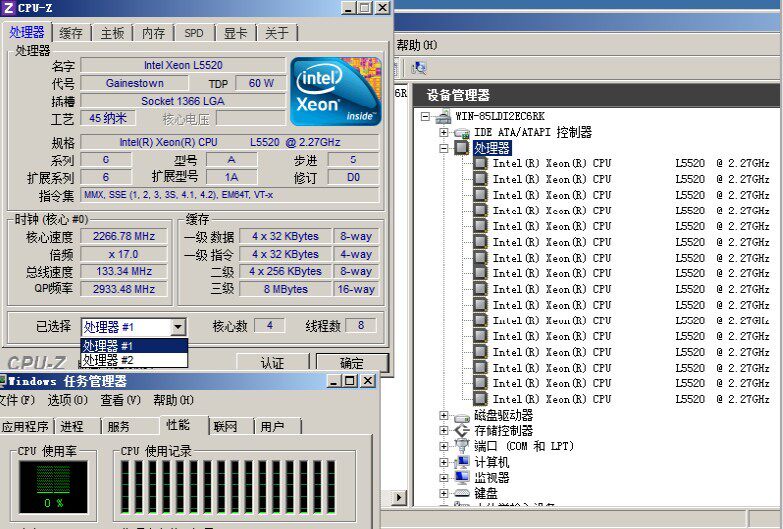Click the 端口 (COM 和 LPT) port icon
Viewport: 783px width, 529px height.
point(462,446)
